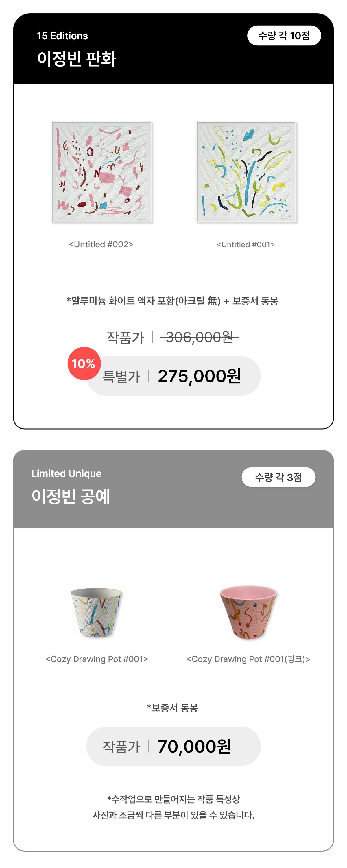This screenshot has width=347, height=868.
Task: Click the '이정빈 공예' section heading
Action: (71, 496)
